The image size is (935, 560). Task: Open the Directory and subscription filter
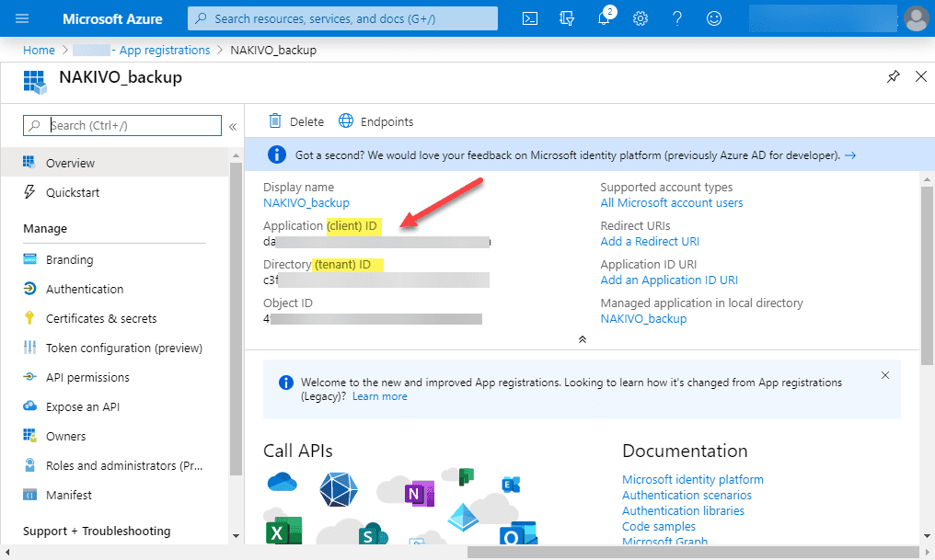[567, 18]
